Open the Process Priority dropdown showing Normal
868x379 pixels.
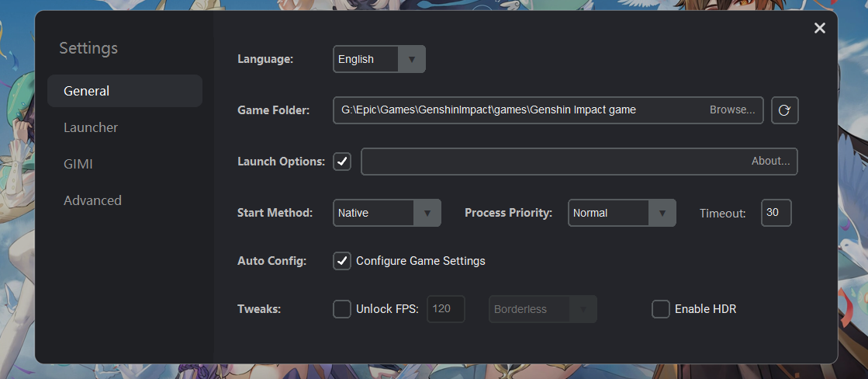622,213
